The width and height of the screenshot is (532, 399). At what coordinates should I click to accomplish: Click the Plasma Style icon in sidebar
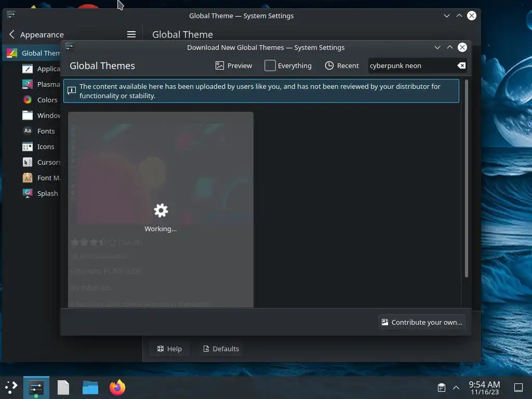(x=28, y=84)
